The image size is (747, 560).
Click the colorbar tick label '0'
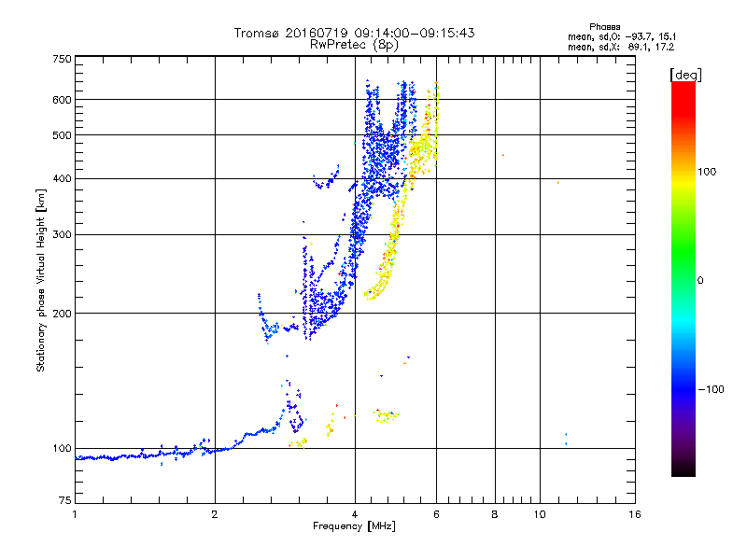point(700,281)
